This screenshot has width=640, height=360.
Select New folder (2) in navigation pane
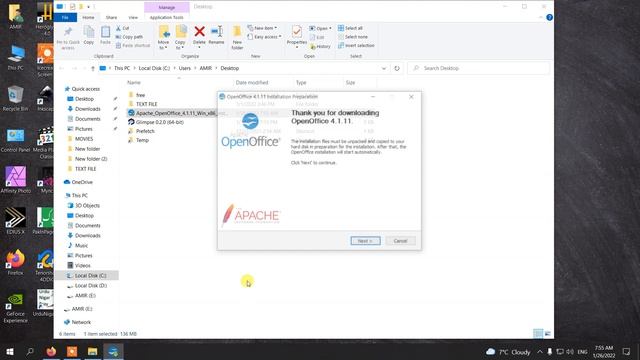[91, 159]
